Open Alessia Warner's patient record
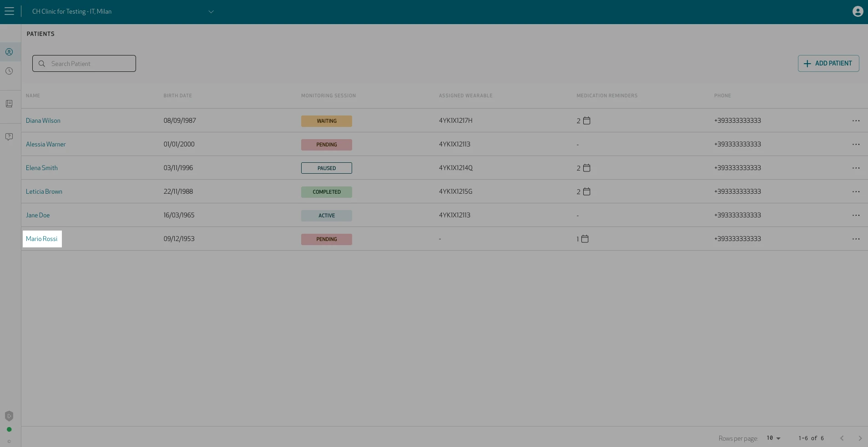Screen dimensions: 868x447 (46, 144)
